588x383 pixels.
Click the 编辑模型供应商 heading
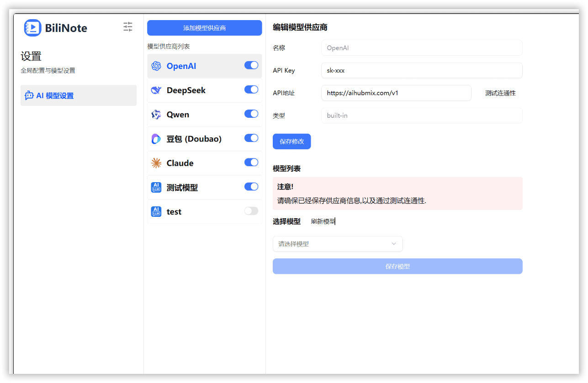(x=300, y=27)
